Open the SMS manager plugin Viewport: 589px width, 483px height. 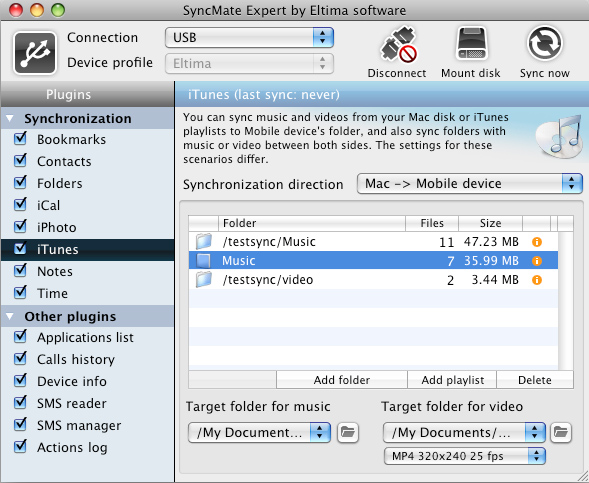click(79, 426)
